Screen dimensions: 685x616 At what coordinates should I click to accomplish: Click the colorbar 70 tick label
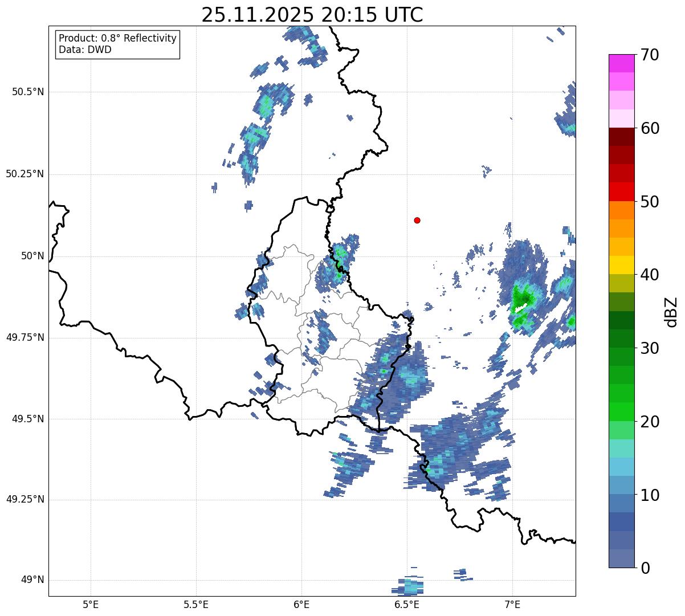[650, 55]
